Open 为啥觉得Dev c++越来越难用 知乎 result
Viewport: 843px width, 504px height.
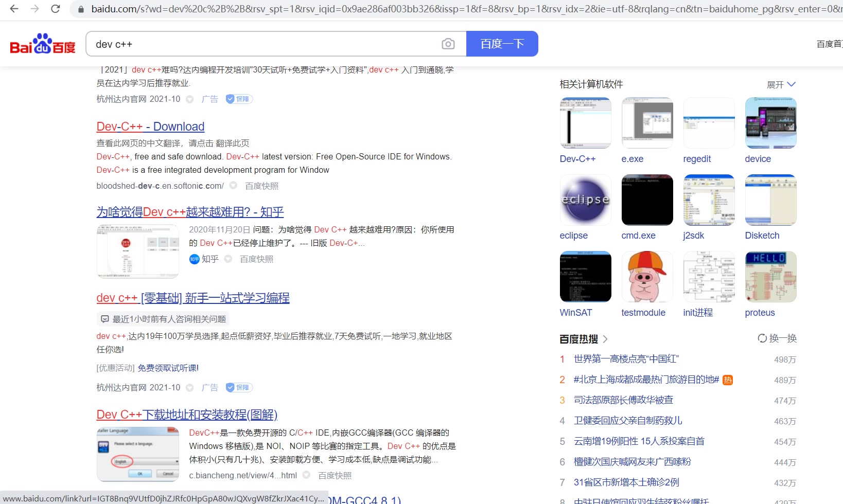(x=190, y=212)
